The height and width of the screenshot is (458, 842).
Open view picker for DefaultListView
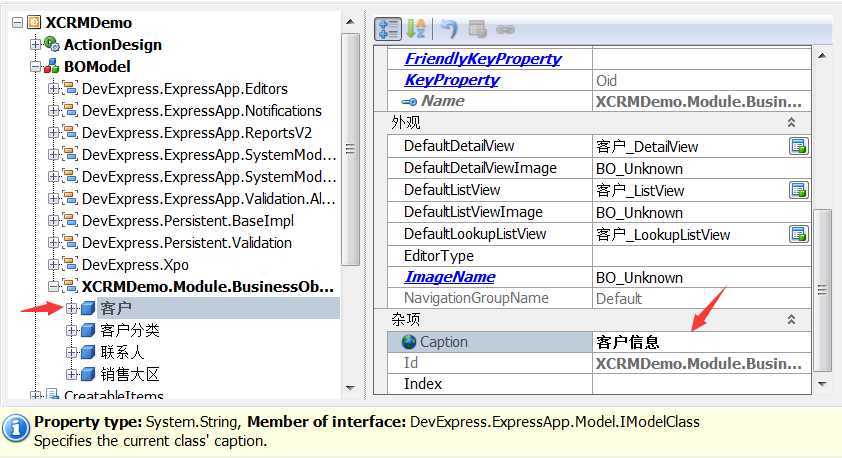[799, 190]
